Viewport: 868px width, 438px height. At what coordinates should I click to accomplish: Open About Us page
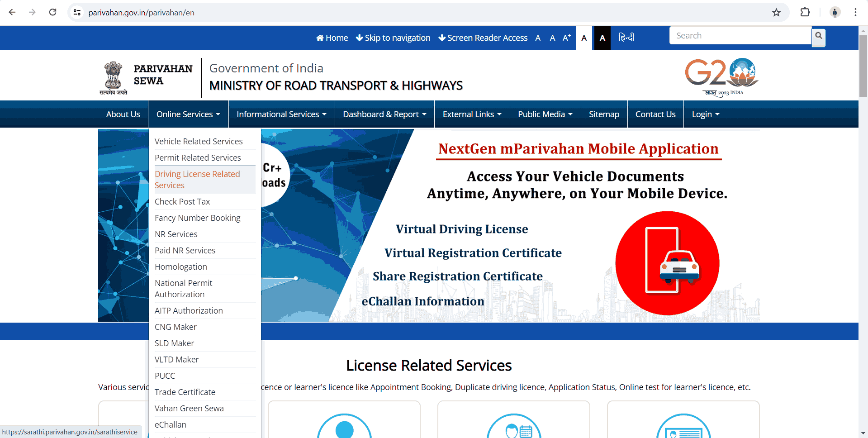[x=123, y=114]
